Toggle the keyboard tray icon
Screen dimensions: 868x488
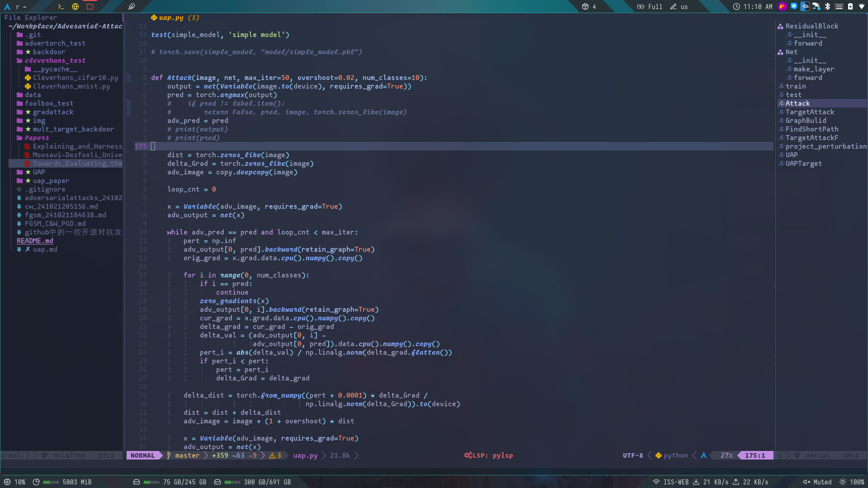pyautogui.click(x=839, y=6)
